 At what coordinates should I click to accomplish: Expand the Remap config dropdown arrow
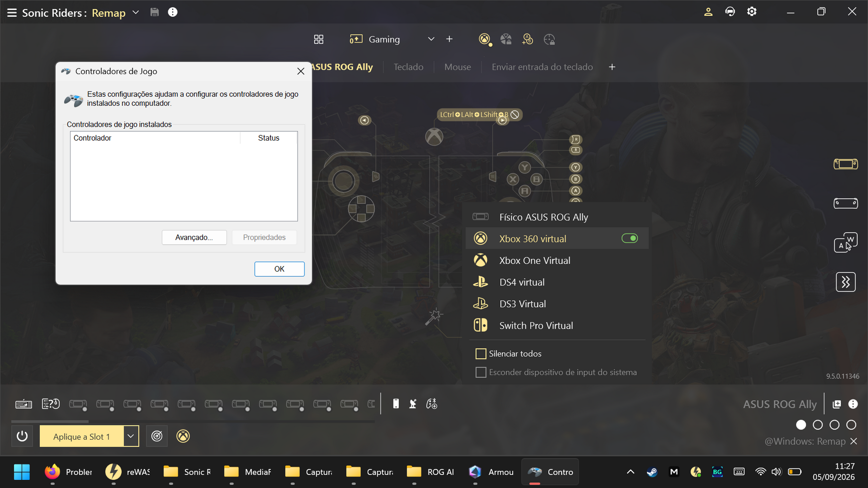point(136,12)
